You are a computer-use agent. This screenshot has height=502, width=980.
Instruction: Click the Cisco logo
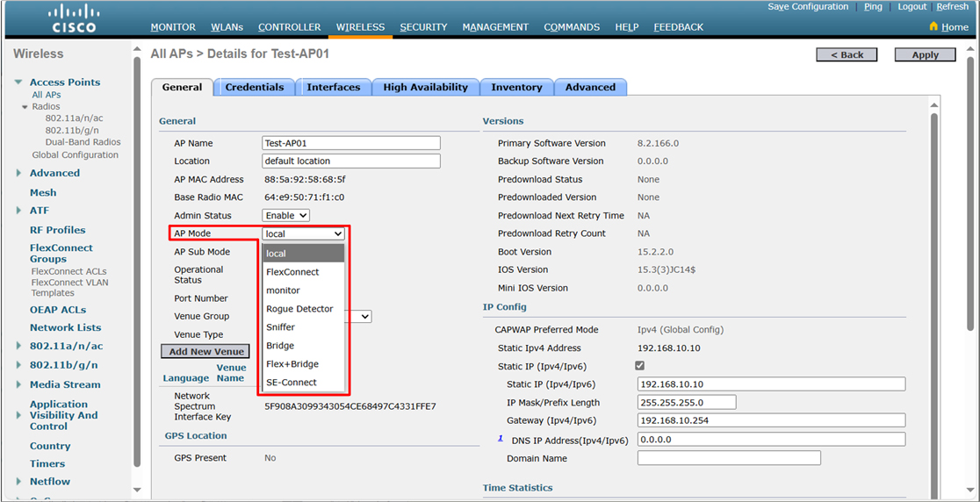tap(73, 18)
